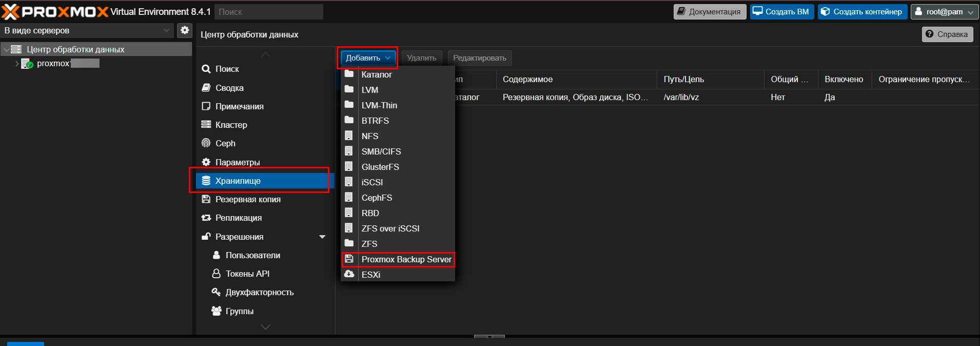
Task: Click the ZFS folder icon in menu
Action: (349, 243)
